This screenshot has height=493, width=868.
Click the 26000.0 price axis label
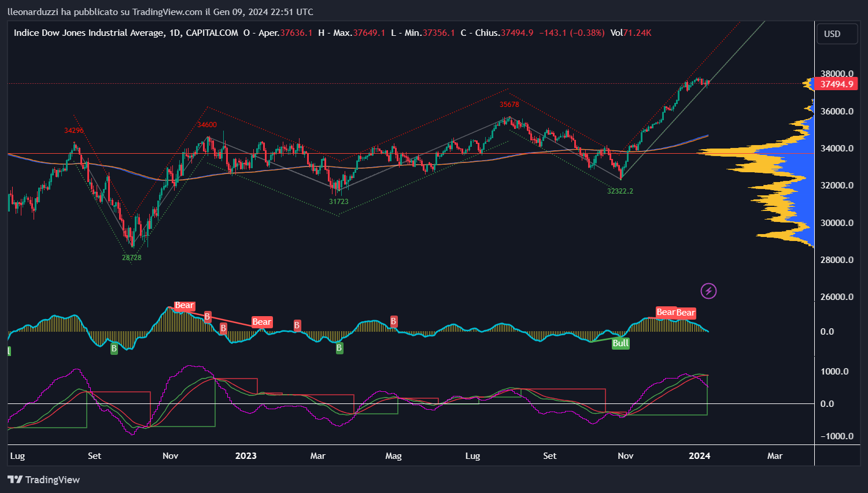click(837, 297)
